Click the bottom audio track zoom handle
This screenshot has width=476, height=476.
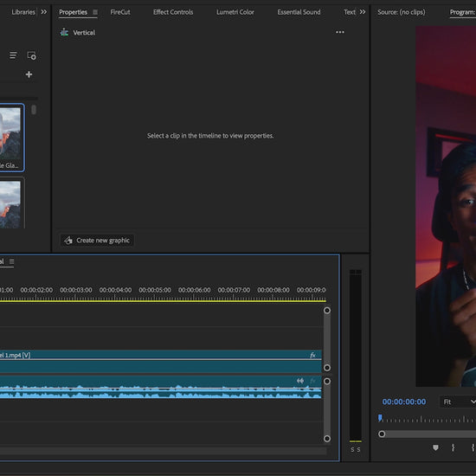[327, 439]
